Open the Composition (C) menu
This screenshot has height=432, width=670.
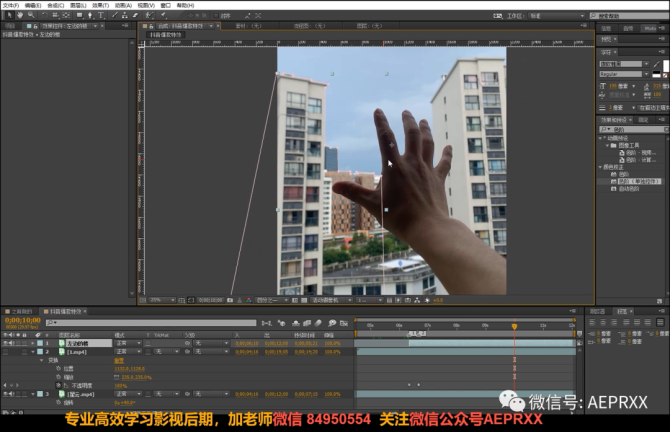pos(56,5)
